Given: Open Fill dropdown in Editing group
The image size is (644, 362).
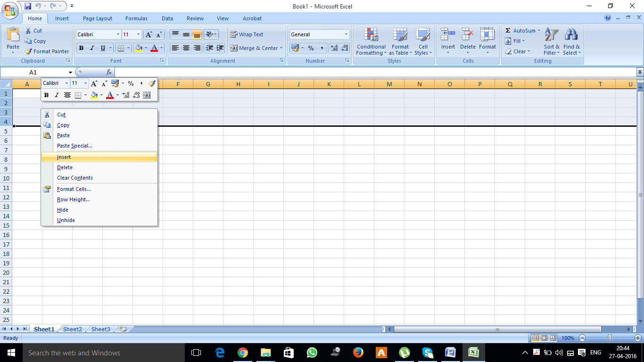Looking at the screenshot, I should [x=514, y=41].
